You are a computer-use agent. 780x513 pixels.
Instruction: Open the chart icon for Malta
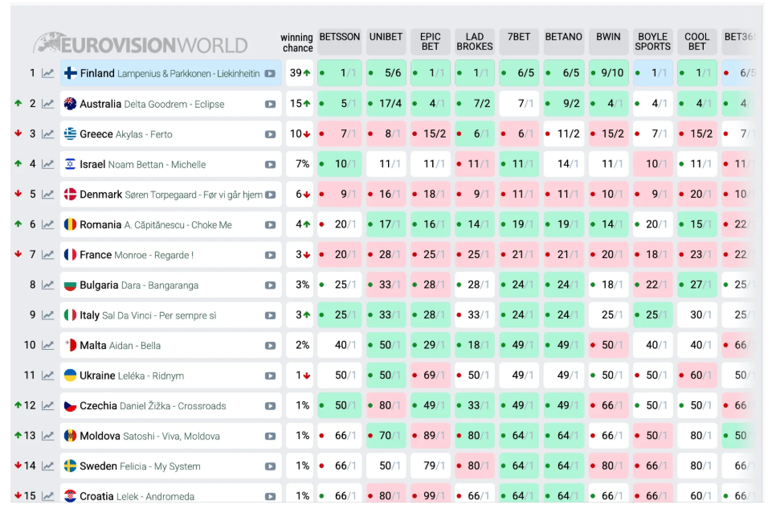(x=48, y=345)
